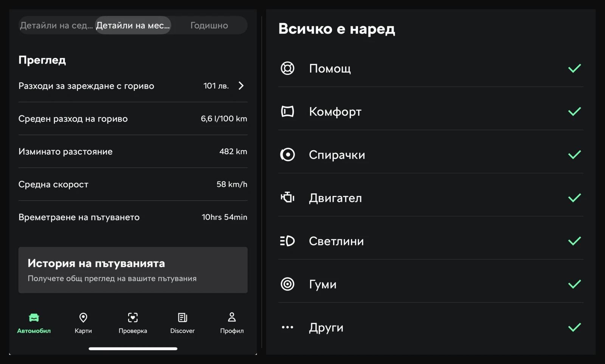Viewport: 605px width, 364px height.
Task: Switch to the Детайли на сед... tab
Action: (x=56, y=25)
